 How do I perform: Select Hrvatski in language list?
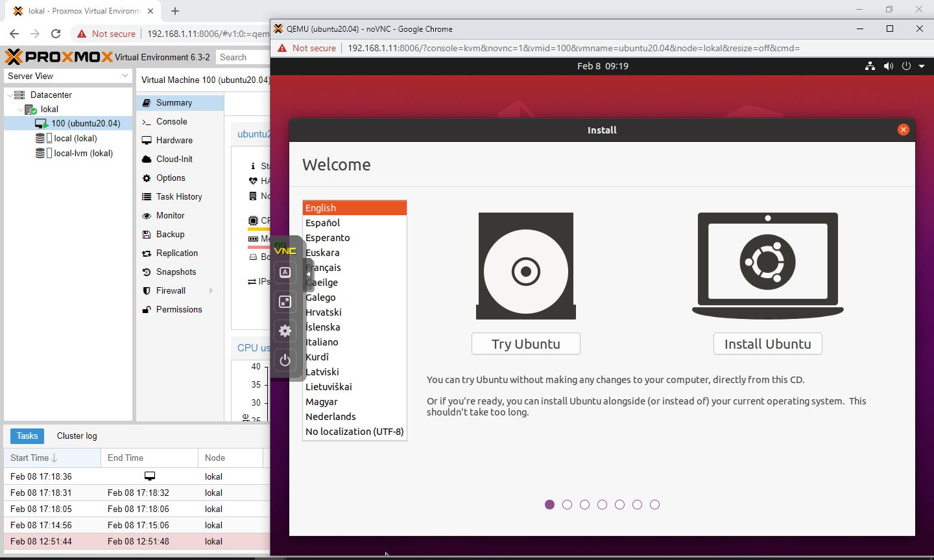355,312
